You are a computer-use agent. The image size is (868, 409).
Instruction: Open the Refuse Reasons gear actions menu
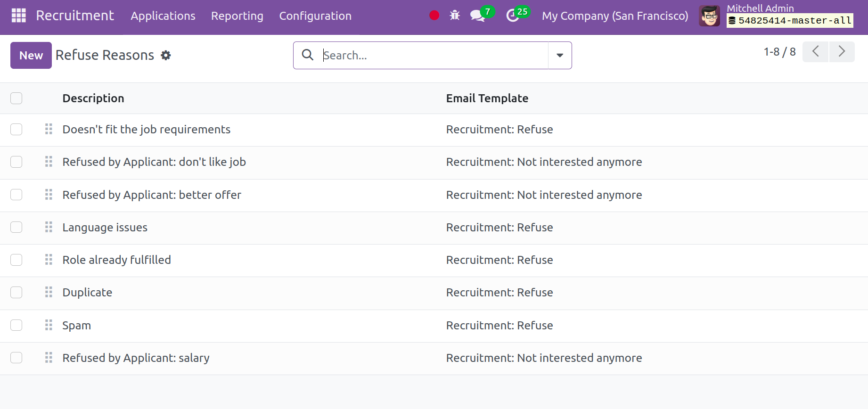(166, 55)
